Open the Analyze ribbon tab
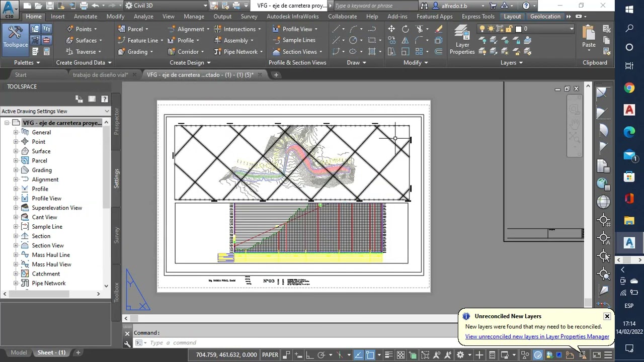This screenshot has height=362, width=644. (143, 17)
